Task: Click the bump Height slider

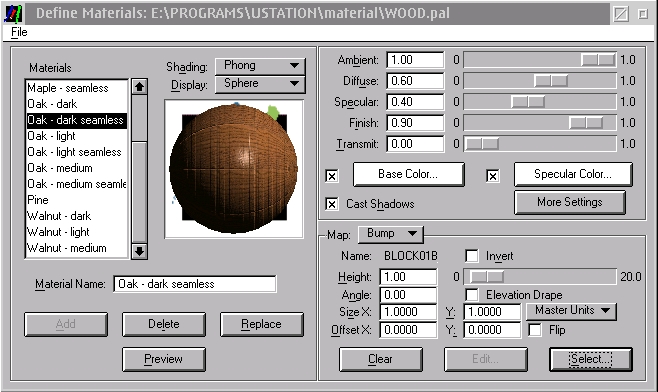Action: point(540,277)
